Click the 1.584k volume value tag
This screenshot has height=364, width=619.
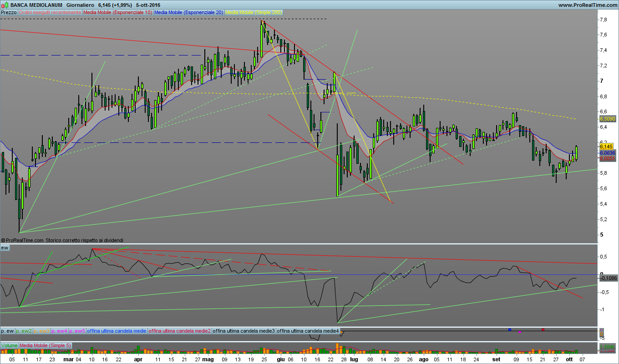click(608, 347)
